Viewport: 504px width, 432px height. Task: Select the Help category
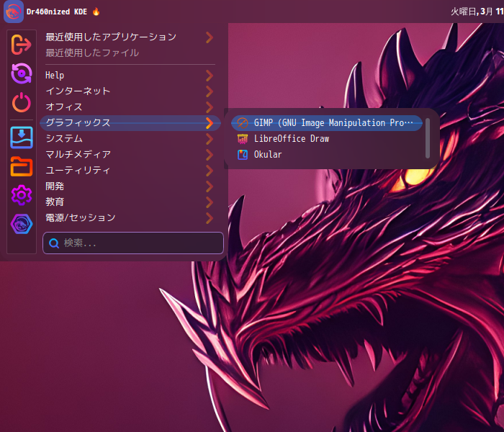coord(130,76)
